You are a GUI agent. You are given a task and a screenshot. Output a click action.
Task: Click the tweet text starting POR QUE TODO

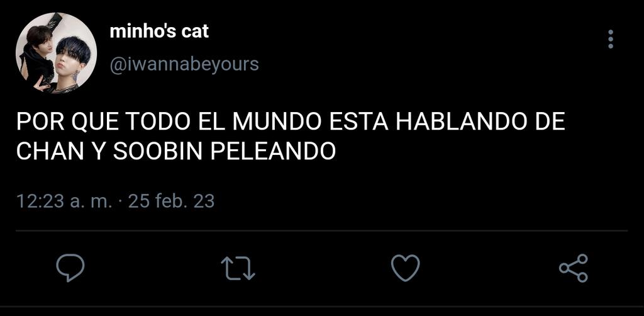291,137
